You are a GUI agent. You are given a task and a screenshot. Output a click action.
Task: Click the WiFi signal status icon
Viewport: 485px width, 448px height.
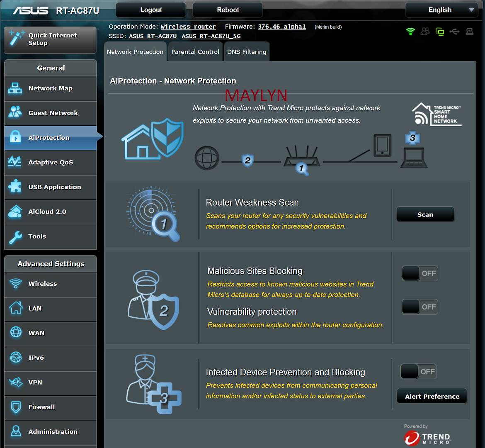[x=410, y=32]
